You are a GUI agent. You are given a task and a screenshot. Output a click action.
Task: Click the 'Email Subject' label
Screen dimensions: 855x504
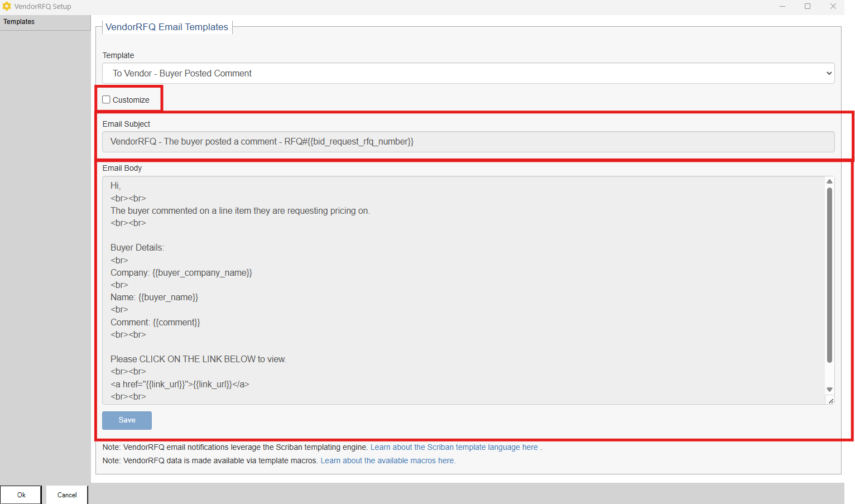tap(126, 124)
